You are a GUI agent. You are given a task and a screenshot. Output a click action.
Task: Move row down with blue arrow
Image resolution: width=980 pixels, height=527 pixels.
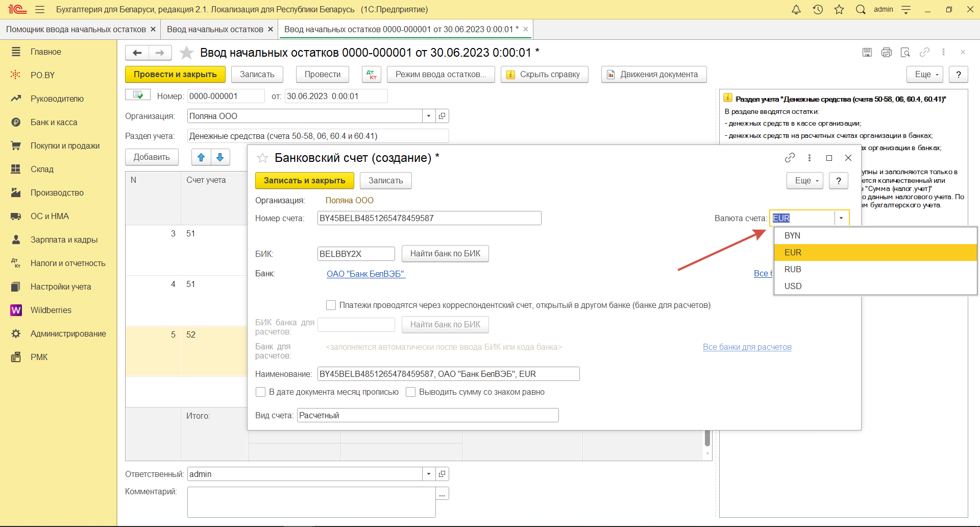pos(220,157)
